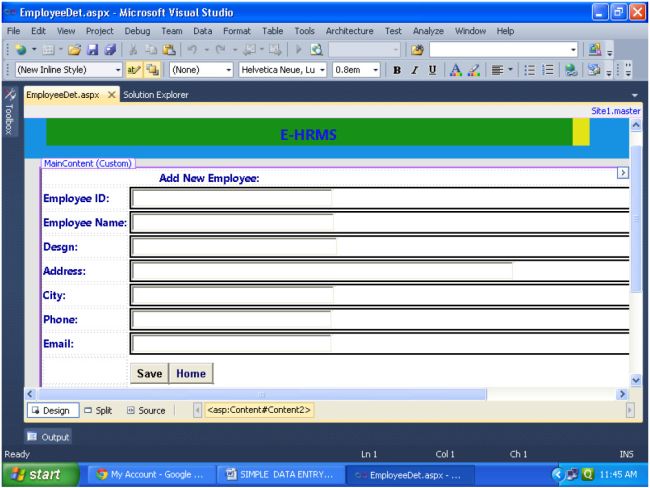
Task: Open the Table menu
Action: [x=272, y=31]
